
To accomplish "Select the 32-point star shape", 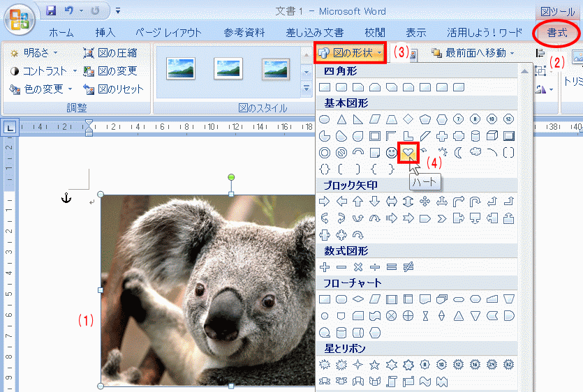I will (x=508, y=365).
